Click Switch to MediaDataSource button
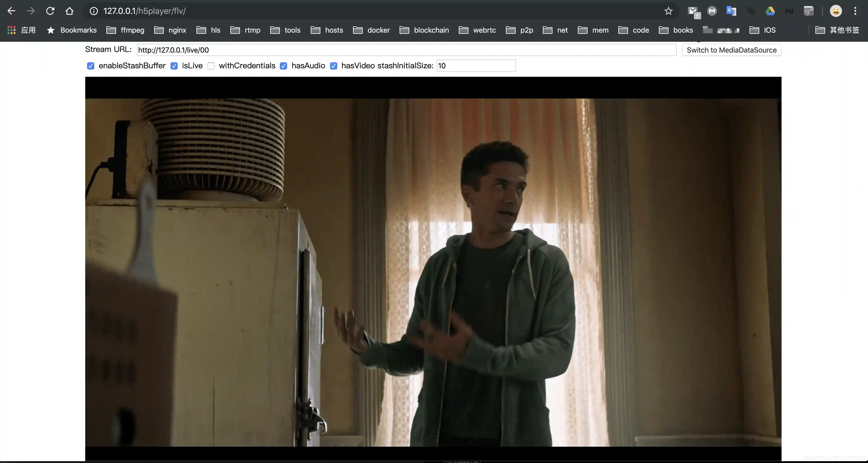 click(x=731, y=50)
